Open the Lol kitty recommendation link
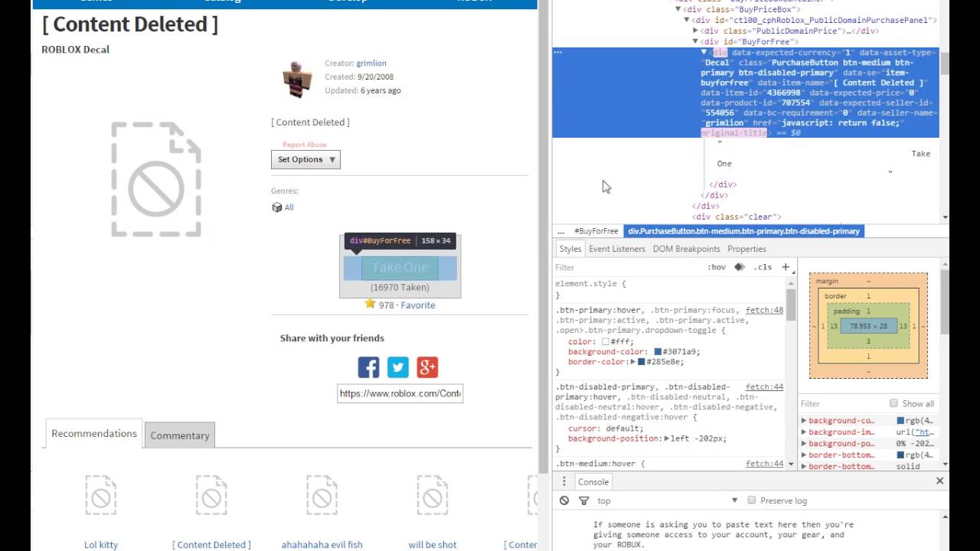Viewport: 980px width, 551px height. tap(101, 545)
